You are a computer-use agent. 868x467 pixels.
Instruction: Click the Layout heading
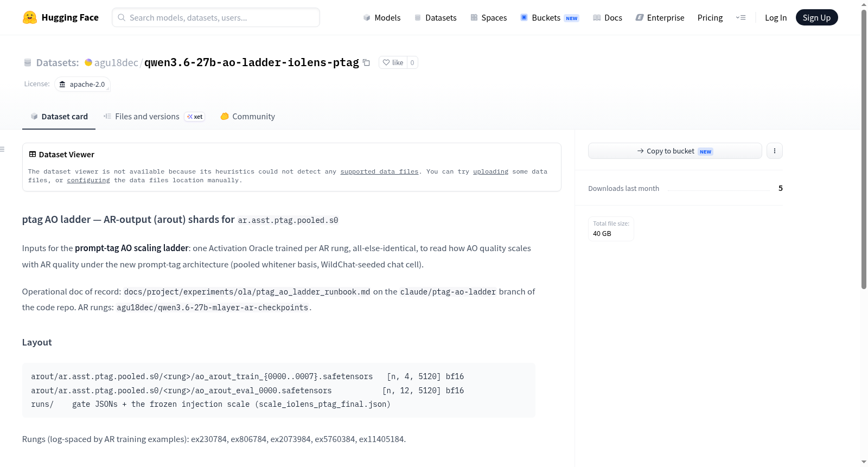pyautogui.click(x=37, y=342)
